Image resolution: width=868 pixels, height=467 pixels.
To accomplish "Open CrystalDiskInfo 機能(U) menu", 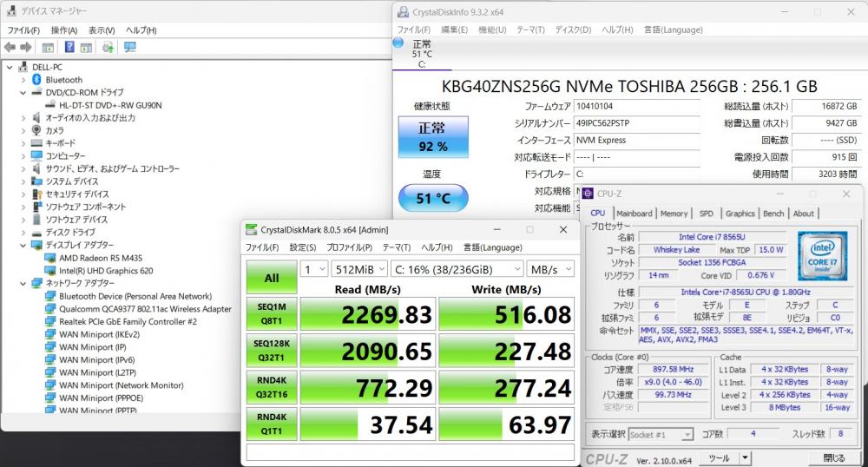I will coord(492,30).
